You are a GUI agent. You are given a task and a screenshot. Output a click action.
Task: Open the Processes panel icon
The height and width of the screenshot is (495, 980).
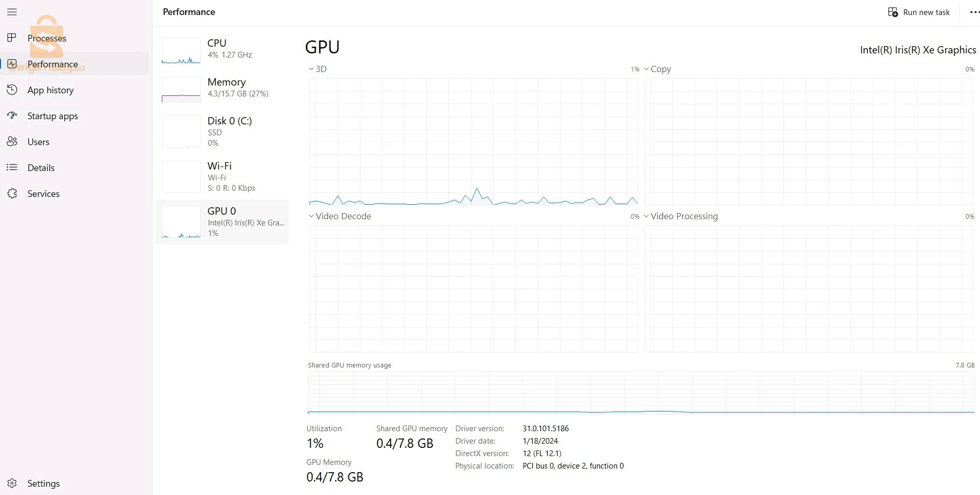[x=12, y=38]
